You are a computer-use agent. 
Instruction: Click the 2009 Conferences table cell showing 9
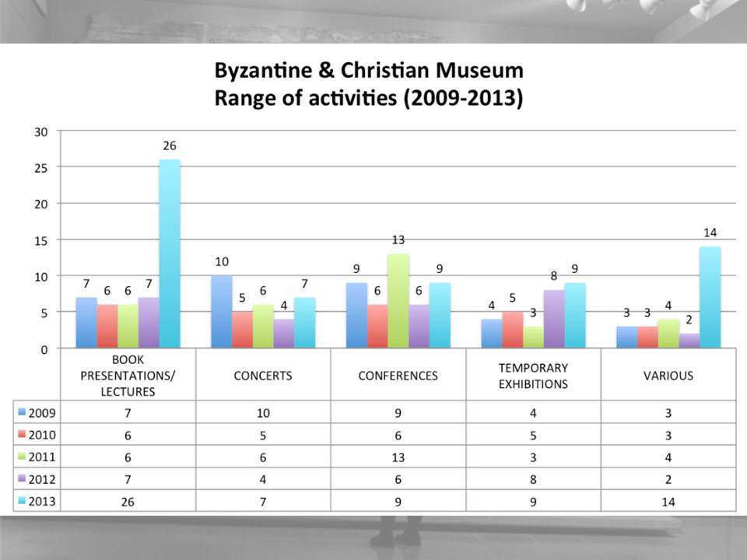pos(398,413)
